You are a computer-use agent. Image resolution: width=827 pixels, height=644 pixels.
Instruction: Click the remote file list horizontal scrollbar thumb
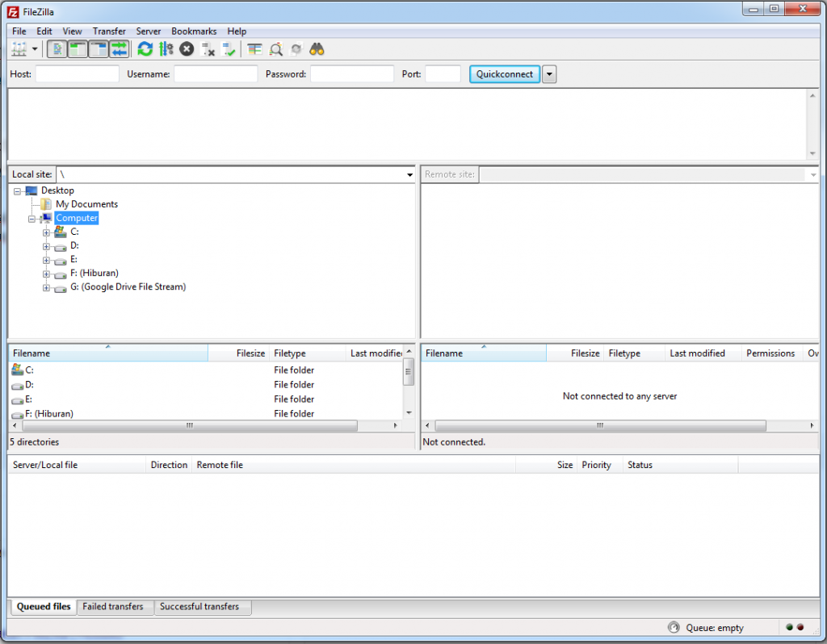click(600, 425)
